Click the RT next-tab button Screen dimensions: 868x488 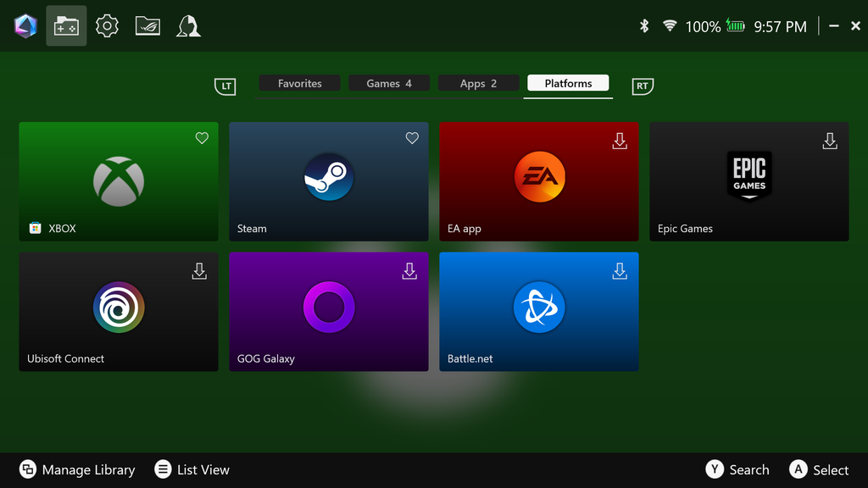click(x=643, y=86)
